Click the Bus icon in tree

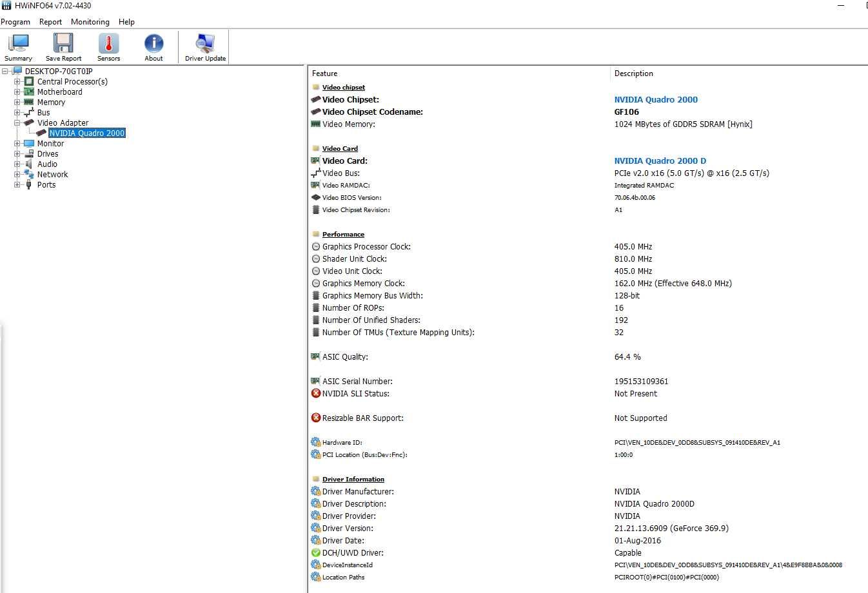click(29, 113)
